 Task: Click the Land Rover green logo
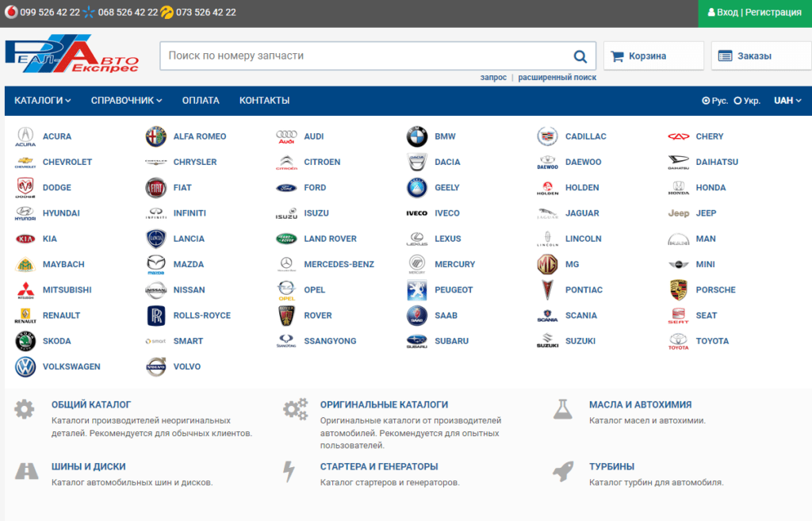click(286, 239)
